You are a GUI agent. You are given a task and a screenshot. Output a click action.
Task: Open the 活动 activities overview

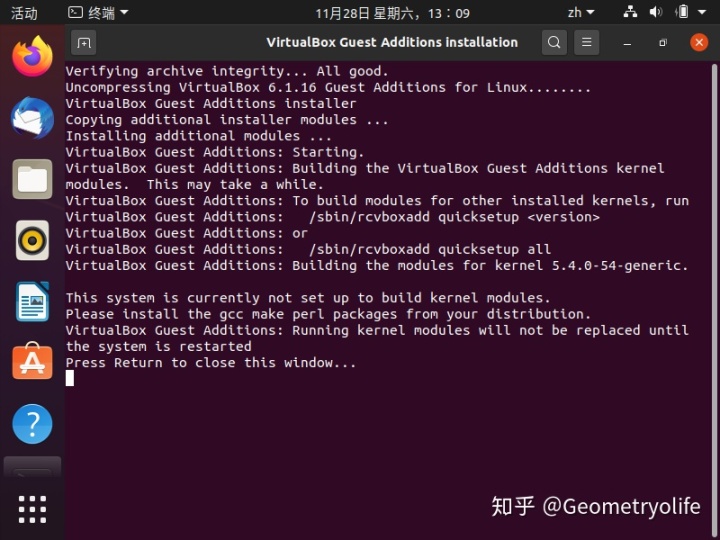[24, 13]
